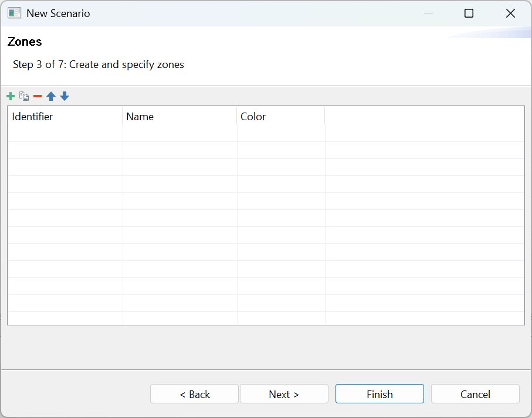The height and width of the screenshot is (418, 532).
Task: Click Finish to complete the scenario
Action: coord(379,394)
